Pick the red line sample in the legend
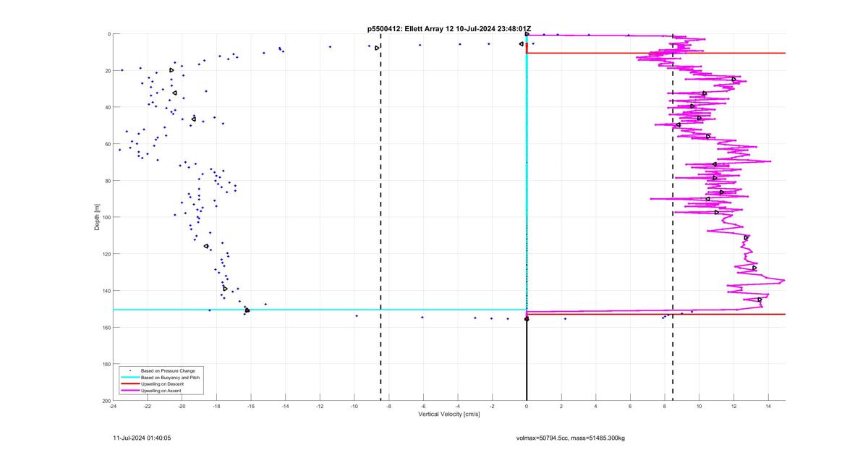The image size is (868, 450). pos(129,384)
